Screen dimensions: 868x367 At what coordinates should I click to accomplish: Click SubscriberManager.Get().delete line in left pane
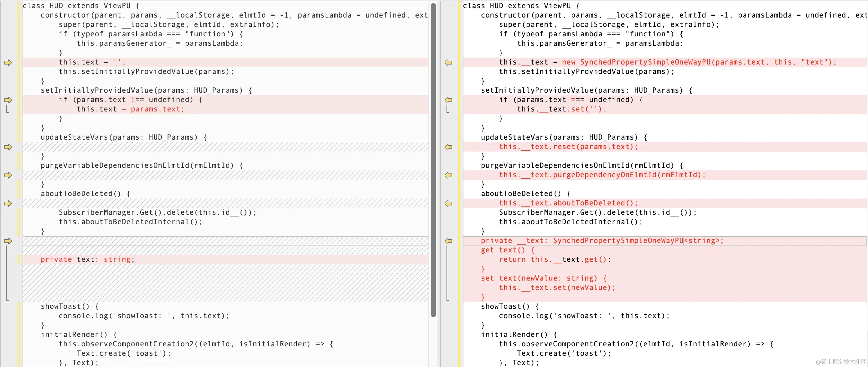click(158, 213)
